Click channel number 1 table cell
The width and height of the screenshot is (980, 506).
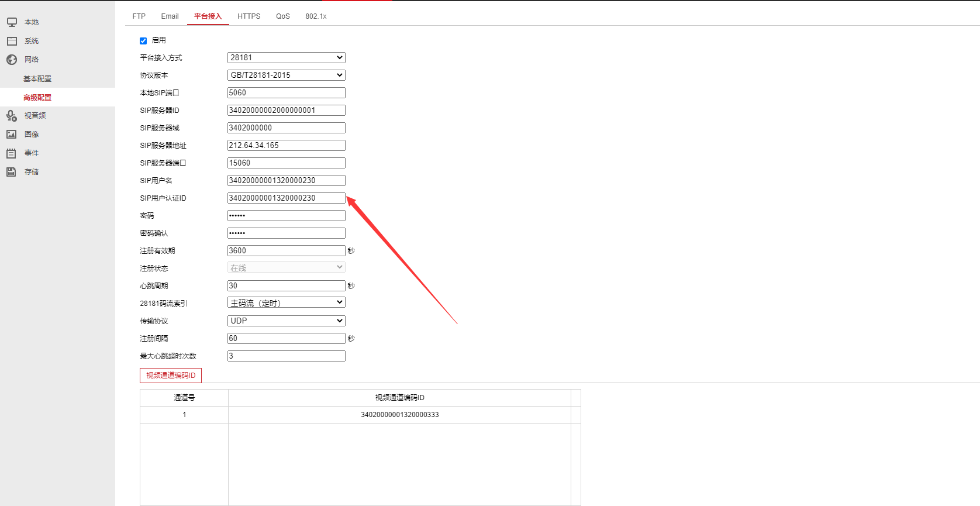tap(184, 415)
